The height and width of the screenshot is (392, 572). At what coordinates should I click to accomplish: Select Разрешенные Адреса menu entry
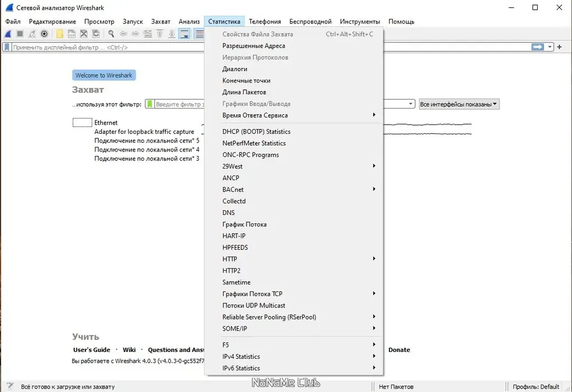294,46
